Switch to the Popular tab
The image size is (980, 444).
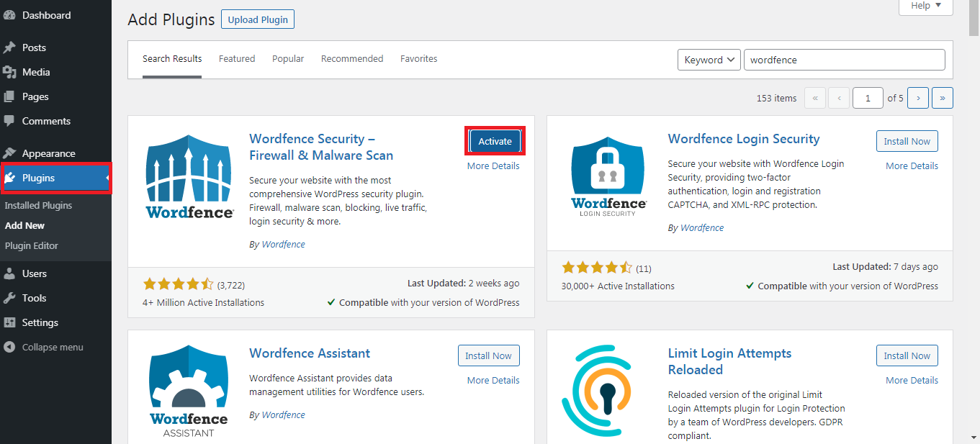[x=288, y=59]
